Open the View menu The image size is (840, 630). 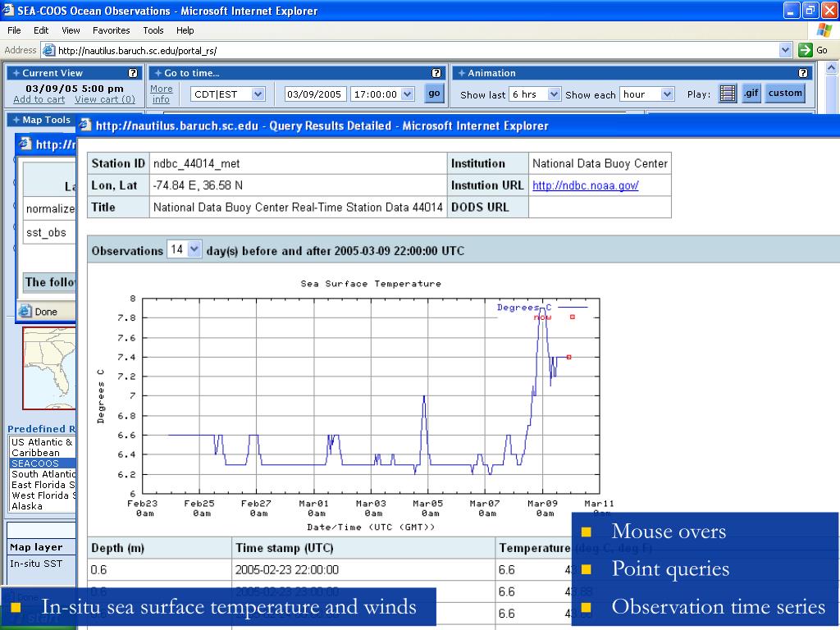coord(71,30)
